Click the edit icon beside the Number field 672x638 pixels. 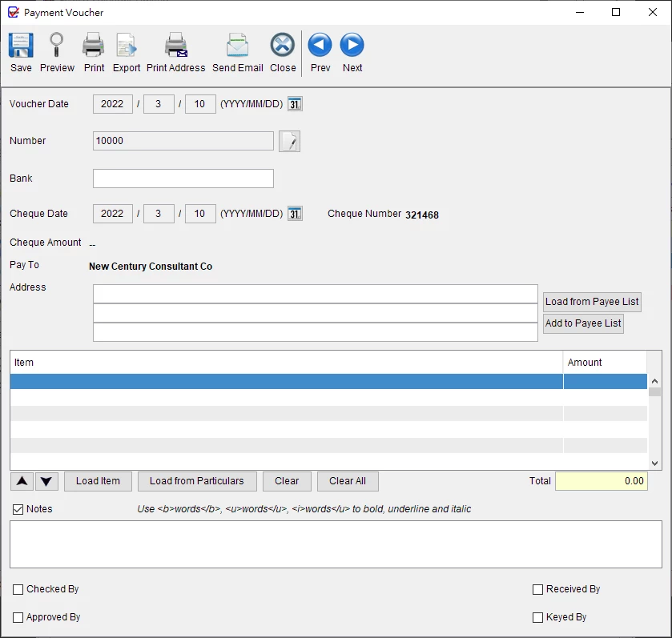click(x=289, y=142)
